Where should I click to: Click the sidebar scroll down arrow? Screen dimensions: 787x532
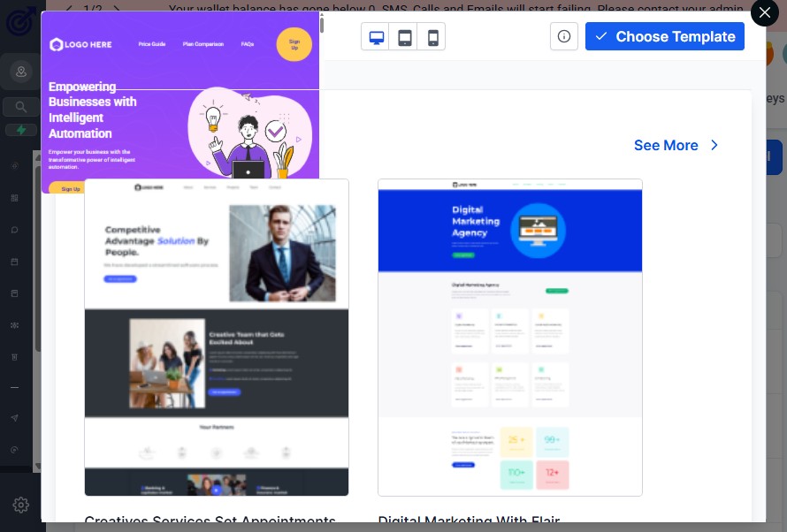tap(37, 467)
